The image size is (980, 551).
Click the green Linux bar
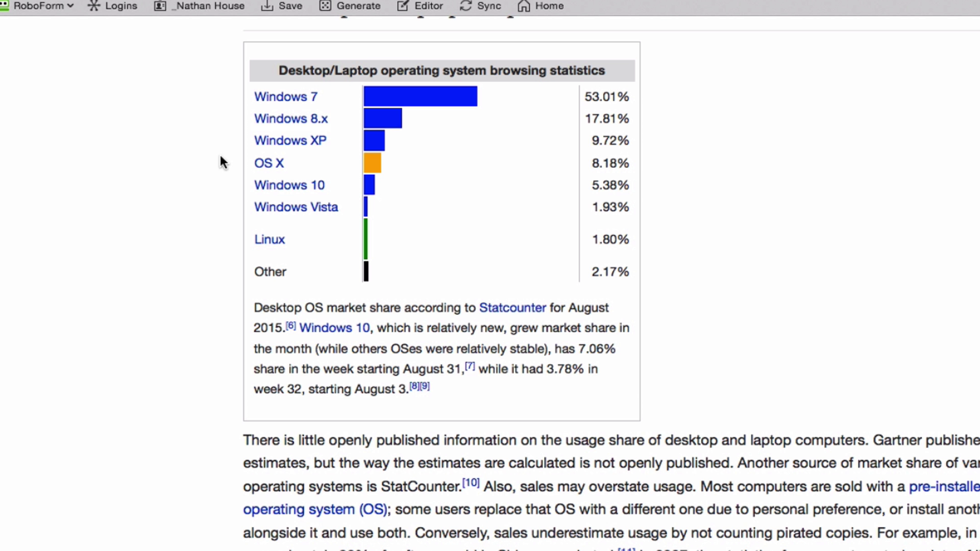point(365,239)
